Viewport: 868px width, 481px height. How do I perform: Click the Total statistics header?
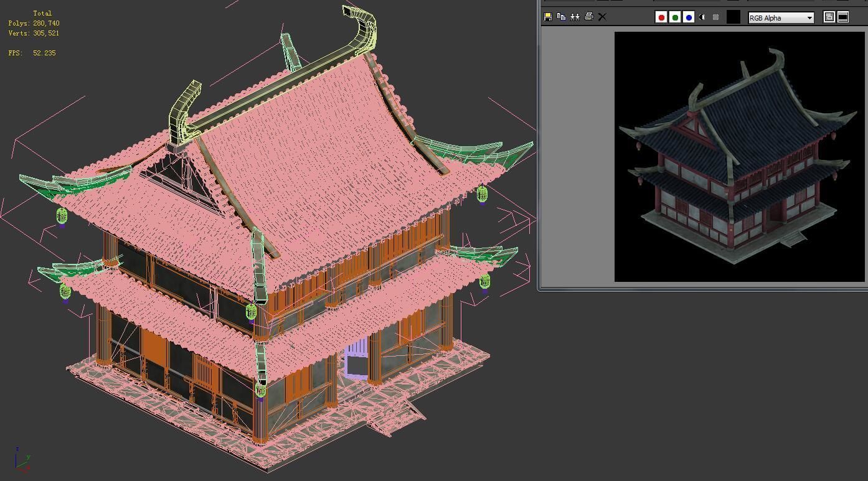coord(42,13)
